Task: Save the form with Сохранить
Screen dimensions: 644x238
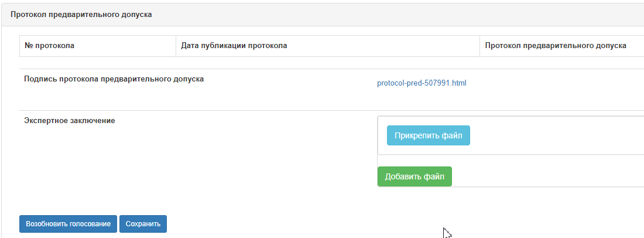Action: [143, 224]
